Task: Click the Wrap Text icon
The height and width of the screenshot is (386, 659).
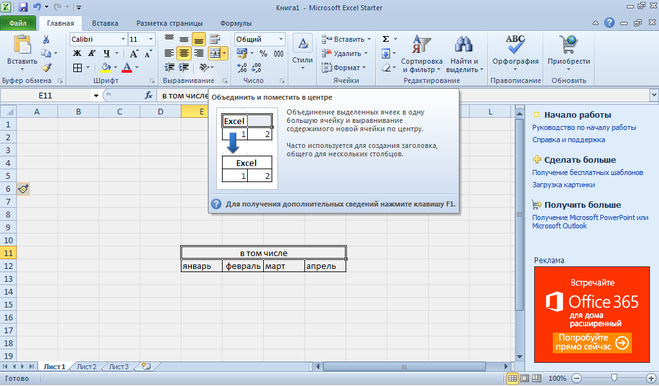Action: (x=215, y=39)
